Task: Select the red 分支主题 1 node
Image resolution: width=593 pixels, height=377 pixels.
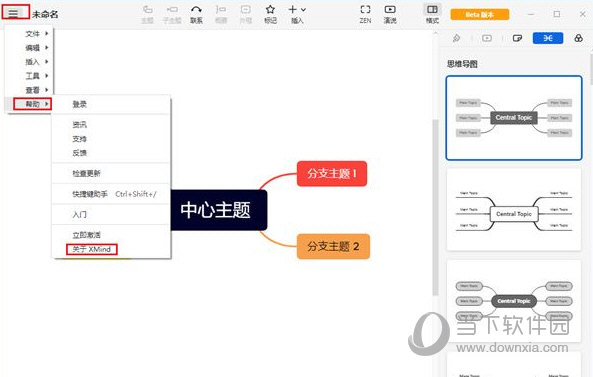Action: [x=332, y=174]
